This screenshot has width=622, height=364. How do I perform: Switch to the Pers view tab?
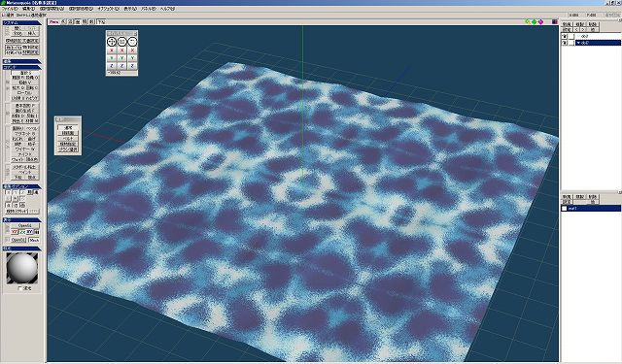tap(54, 22)
